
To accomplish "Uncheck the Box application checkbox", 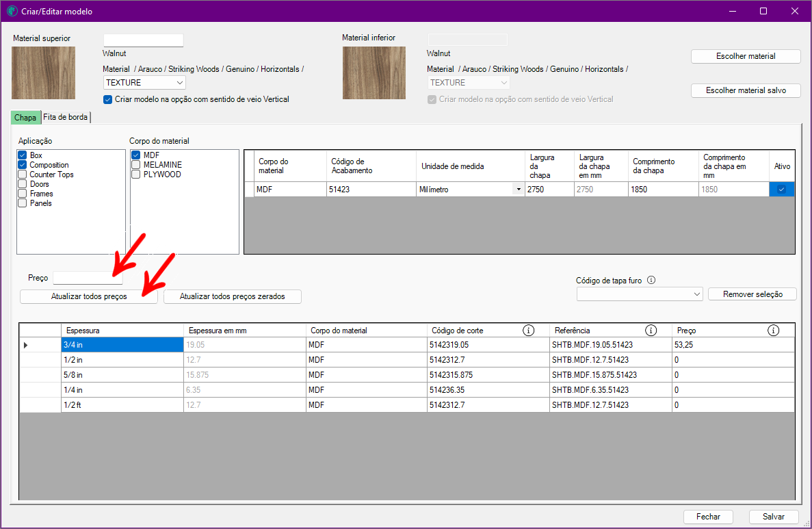I will coord(23,155).
